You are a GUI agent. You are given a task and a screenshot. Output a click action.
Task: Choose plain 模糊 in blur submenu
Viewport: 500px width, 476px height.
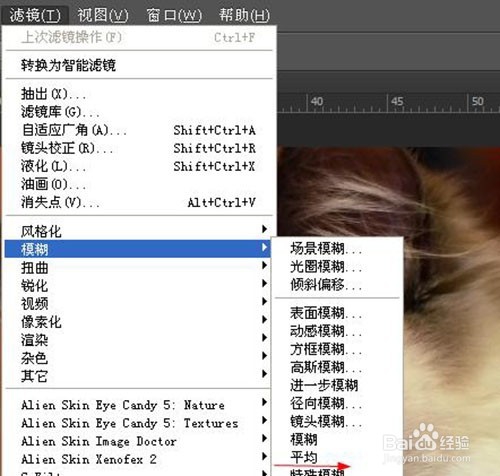point(337,439)
